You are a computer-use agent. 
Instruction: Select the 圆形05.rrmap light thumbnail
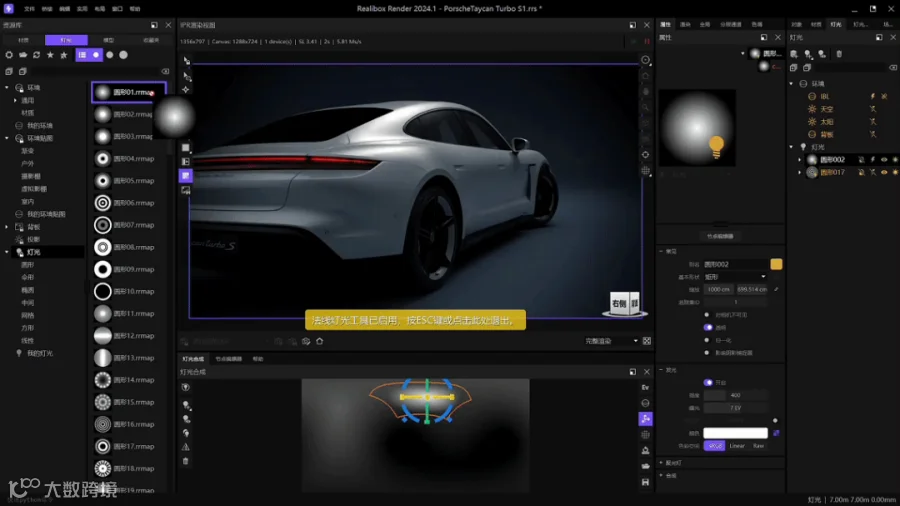(102, 181)
